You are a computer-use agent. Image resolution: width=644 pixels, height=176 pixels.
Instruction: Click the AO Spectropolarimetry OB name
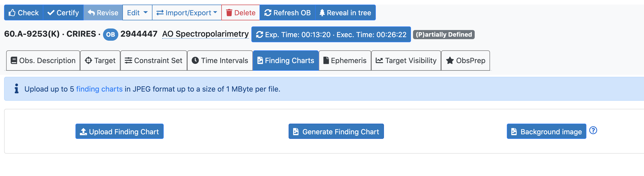tap(205, 34)
